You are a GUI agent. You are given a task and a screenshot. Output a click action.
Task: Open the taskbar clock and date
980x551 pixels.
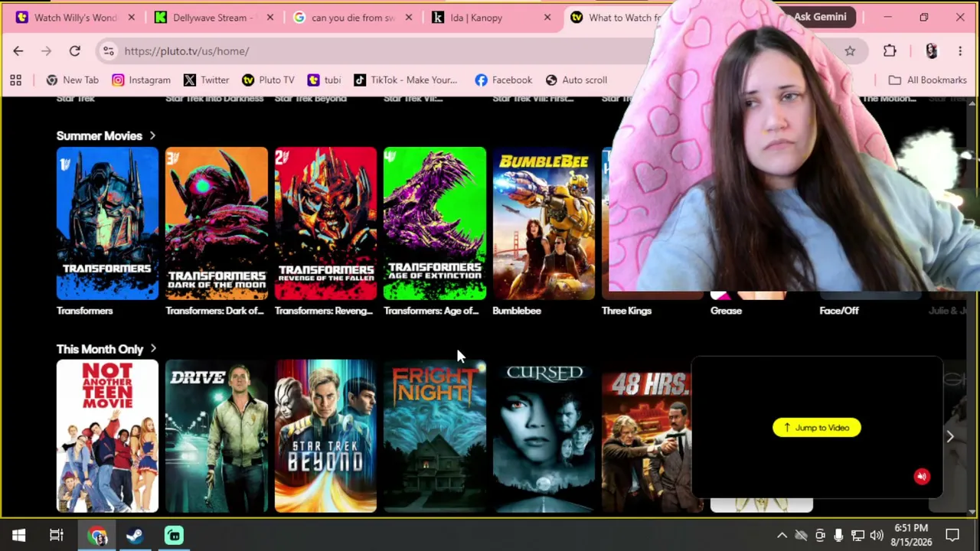pyautogui.click(x=910, y=536)
